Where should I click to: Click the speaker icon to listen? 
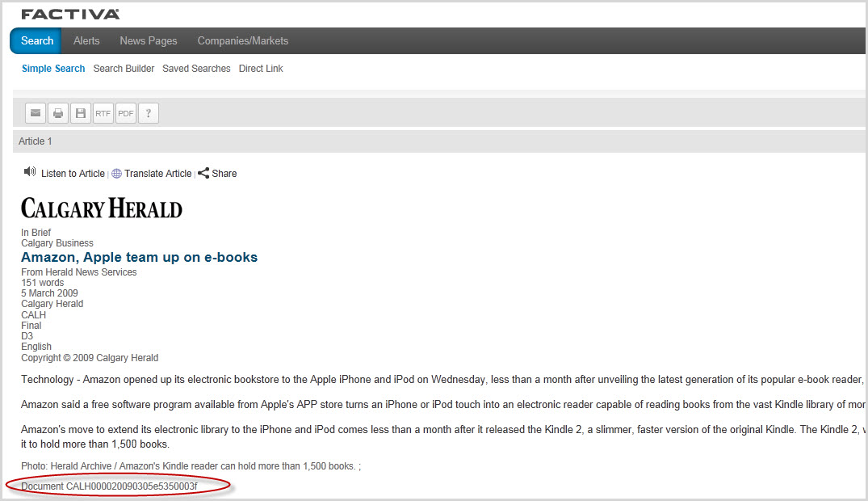click(30, 172)
